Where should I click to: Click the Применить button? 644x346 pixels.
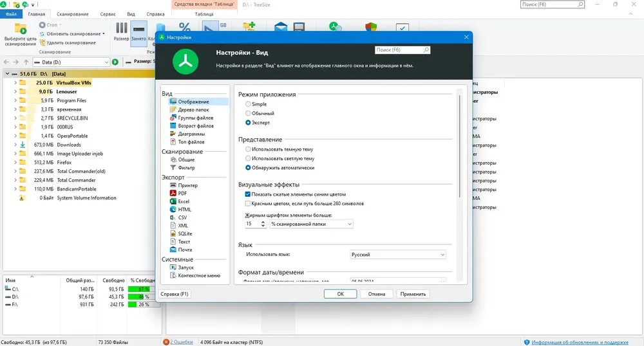(x=413, y=294)
